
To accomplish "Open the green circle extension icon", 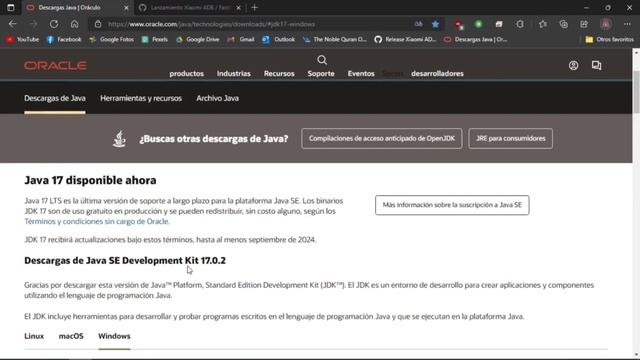I will coord(479,24).
